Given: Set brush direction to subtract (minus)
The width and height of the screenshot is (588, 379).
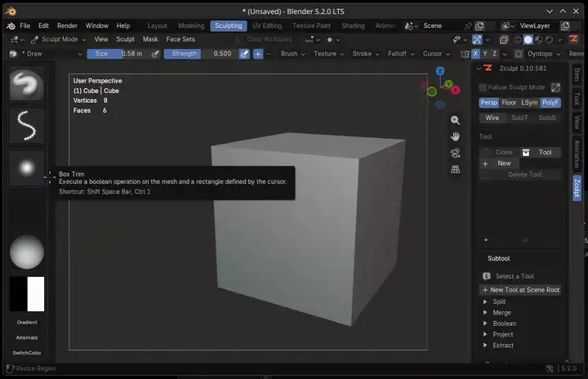Looking at the screenshot, I should (269, 54).
